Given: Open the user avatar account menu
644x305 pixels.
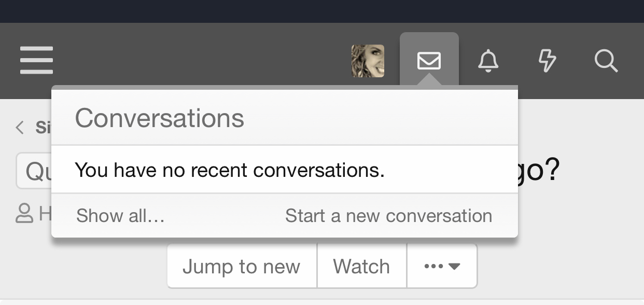Looking at the screenshot, I should pyautogui.click(x=368, y=61).
